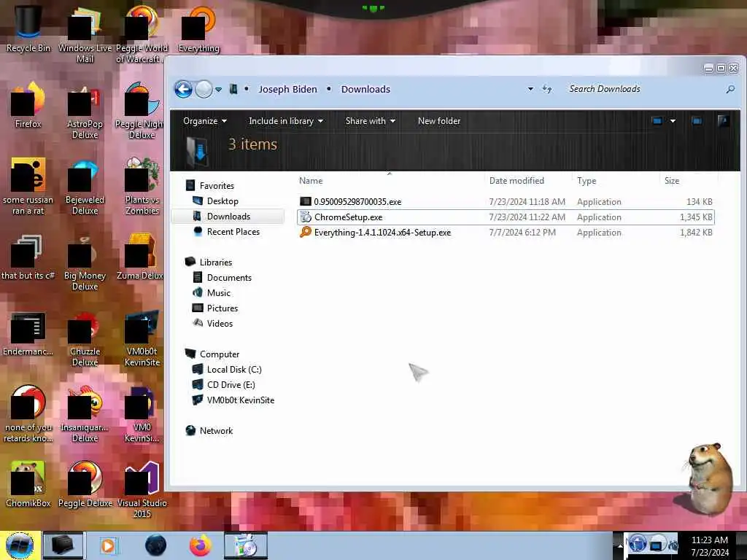Image resolution: width=747 pixels, height=560 pixels.
Task: Open Firefox from the taskbar
Action: [201, 545]
